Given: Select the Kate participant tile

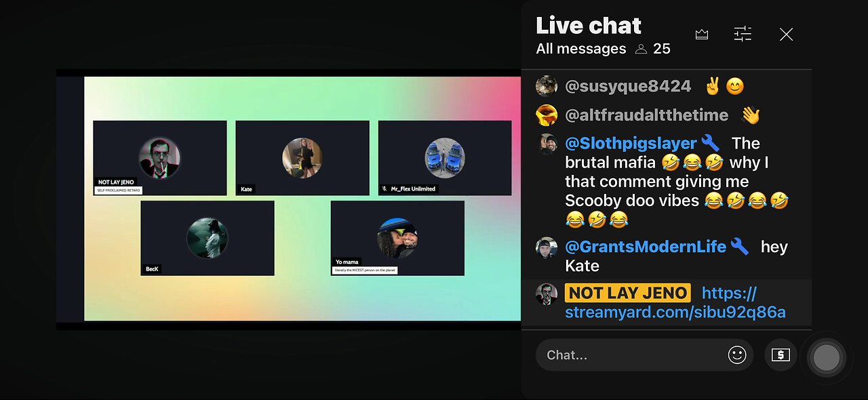Looking at the screenshot, I should tap(302, 158).
